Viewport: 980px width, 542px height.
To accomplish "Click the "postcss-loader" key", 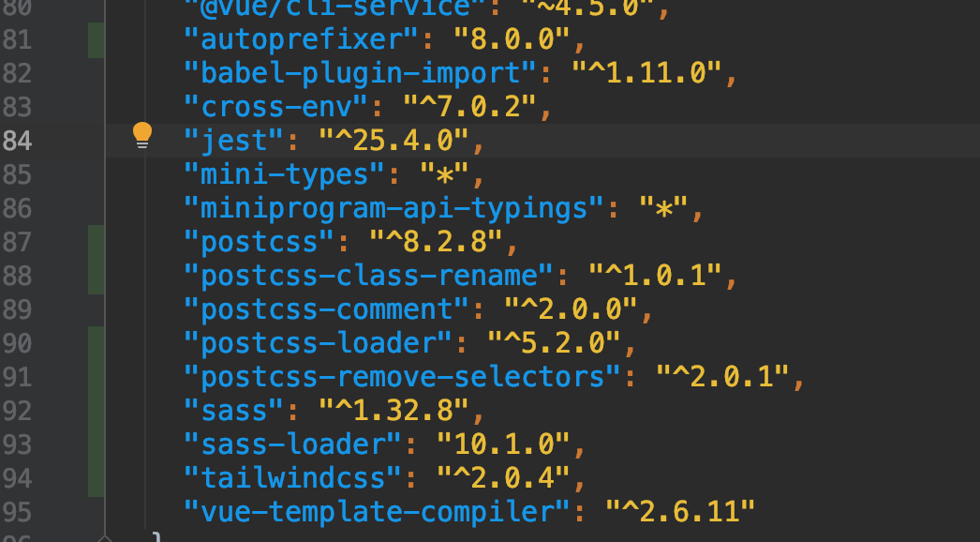I will click(x=318, y=343).
